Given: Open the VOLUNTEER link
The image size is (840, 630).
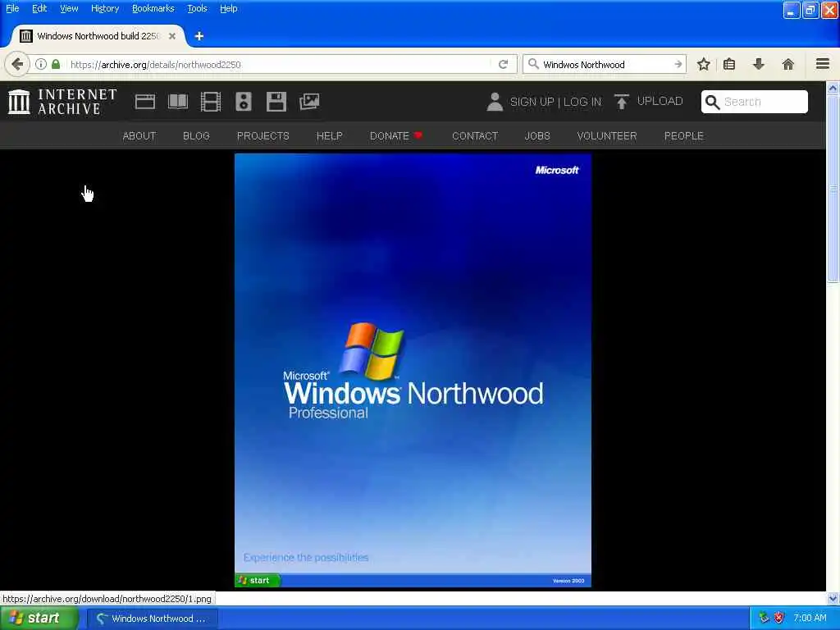Looking at the screenshot, I should pos(607,136).
